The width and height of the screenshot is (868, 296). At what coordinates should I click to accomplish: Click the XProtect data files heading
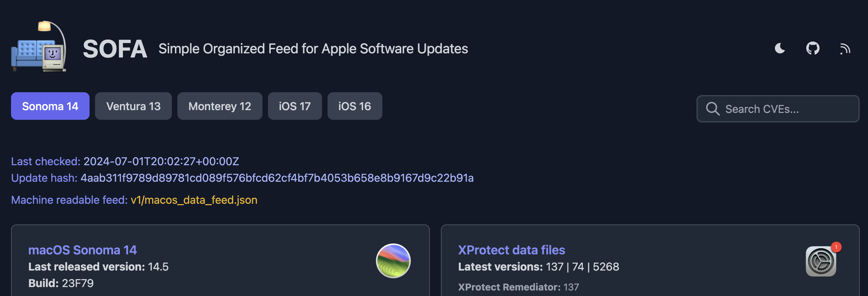511,250
